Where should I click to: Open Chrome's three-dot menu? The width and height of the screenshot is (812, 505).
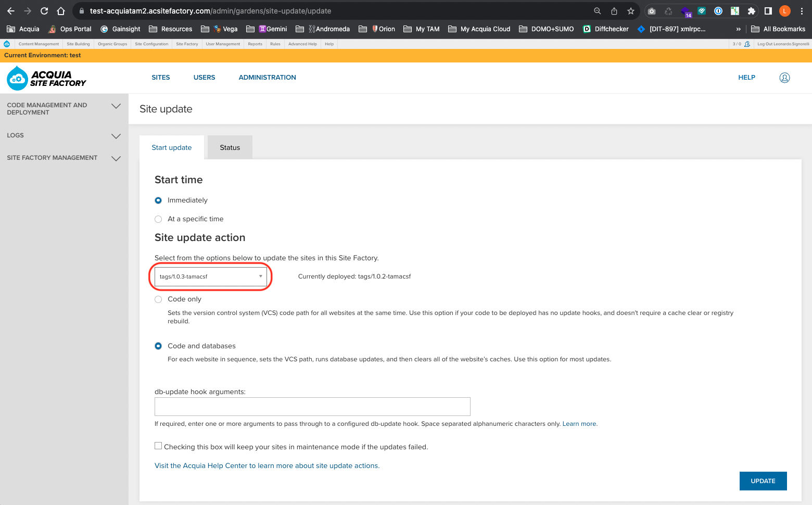point(802,11)
